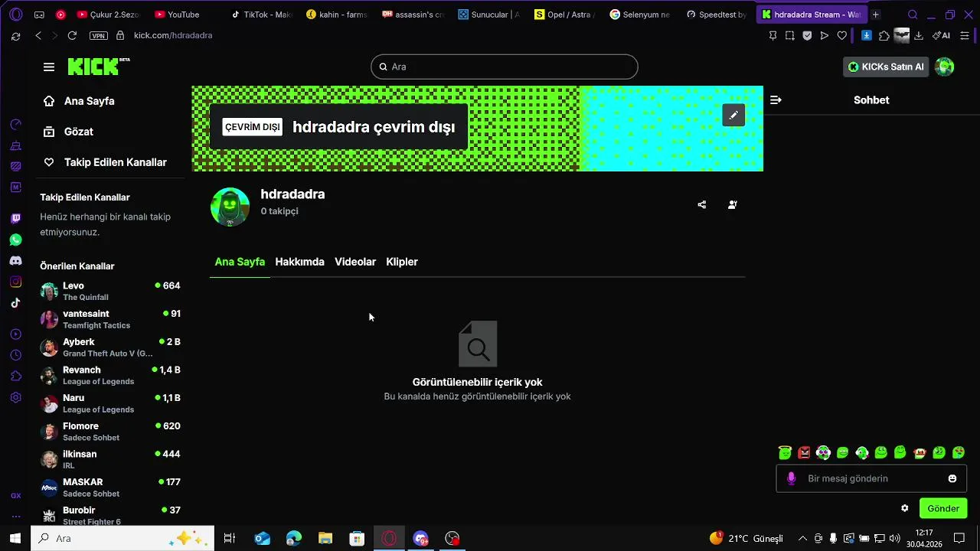The image size is (980, 551).
Task: Open recommended channel vantesaint
Action: pos(110,319)
